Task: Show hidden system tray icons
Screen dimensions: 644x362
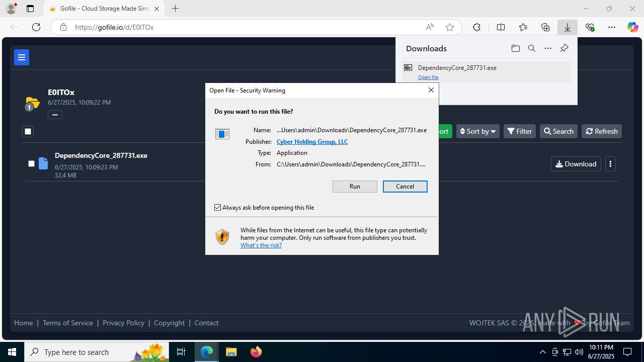Action: [x=542, y=352]
